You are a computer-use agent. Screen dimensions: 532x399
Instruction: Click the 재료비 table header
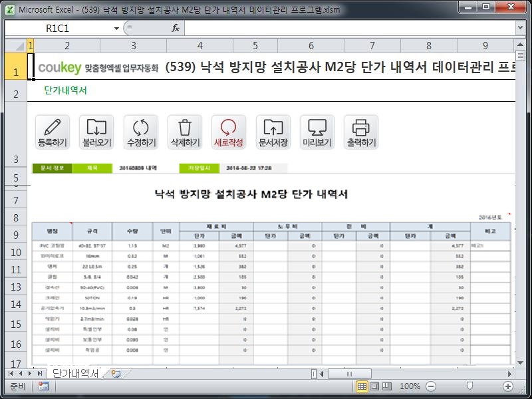click(217, 226)
